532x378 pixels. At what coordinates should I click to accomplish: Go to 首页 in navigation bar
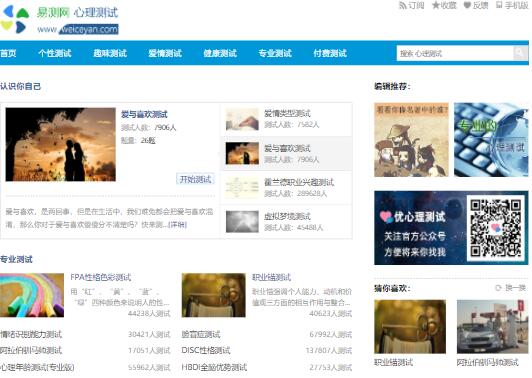tap(8, 53)
